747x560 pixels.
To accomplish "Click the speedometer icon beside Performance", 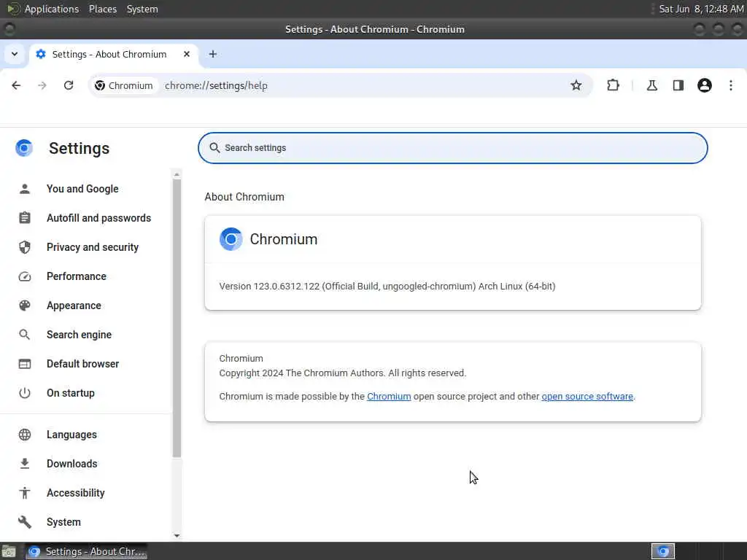I will pyautogui.click(x=25, y=276).
